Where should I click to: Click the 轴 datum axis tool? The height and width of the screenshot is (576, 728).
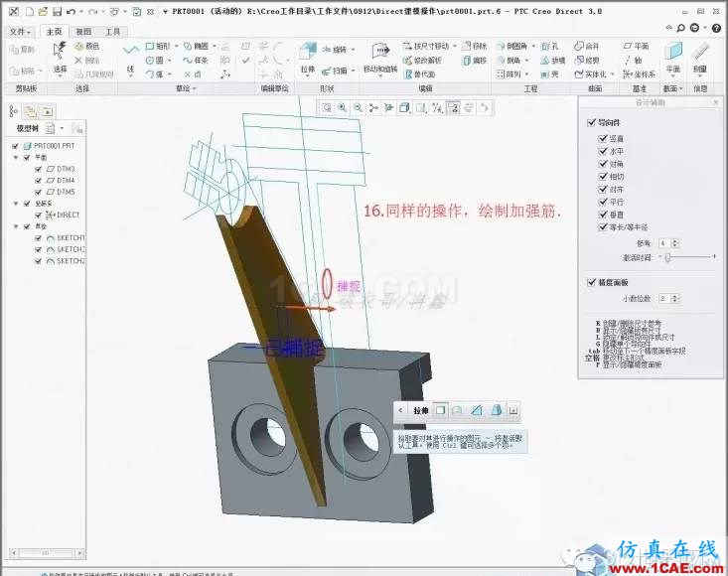[633, 61]
